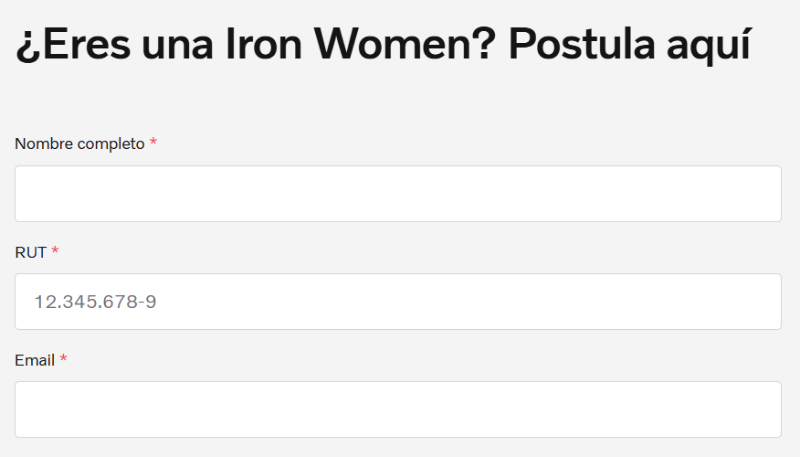Click the Nombre completo text field
The height and width of the screenshot is (457, 800).
(398, 194)
